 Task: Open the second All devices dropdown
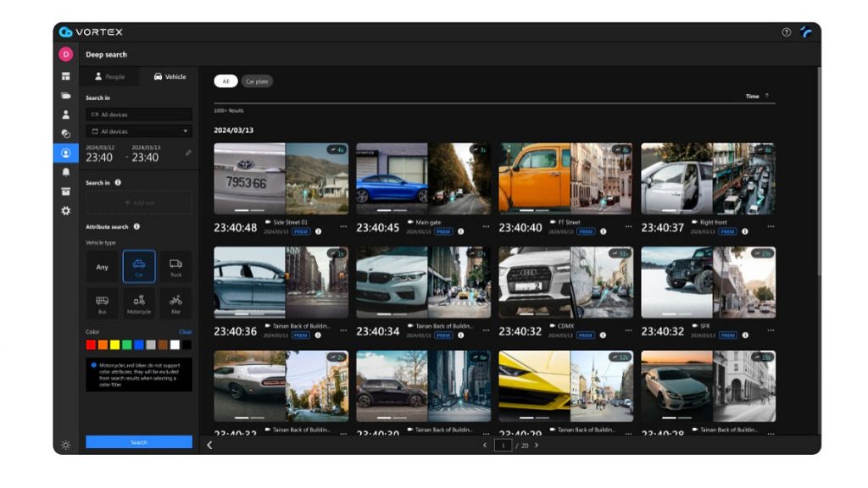click(138, 131)
